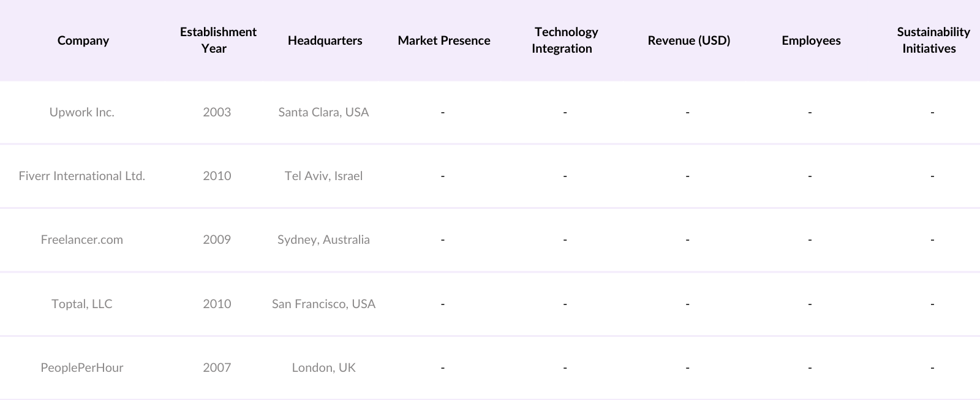Click PeoplePerHour row Revenue cell

pos(687,368)
